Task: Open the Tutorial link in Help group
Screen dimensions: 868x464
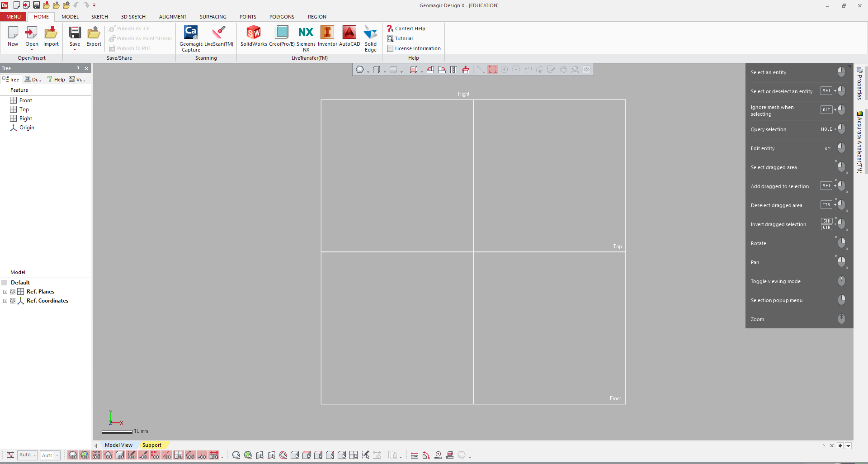Action: coord(400,38)
